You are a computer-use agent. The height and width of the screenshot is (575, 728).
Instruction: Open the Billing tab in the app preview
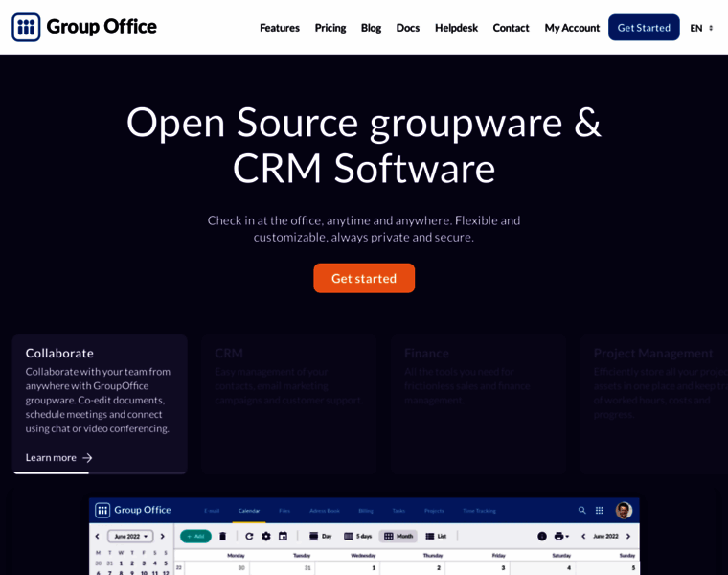[x=366, y=511]
